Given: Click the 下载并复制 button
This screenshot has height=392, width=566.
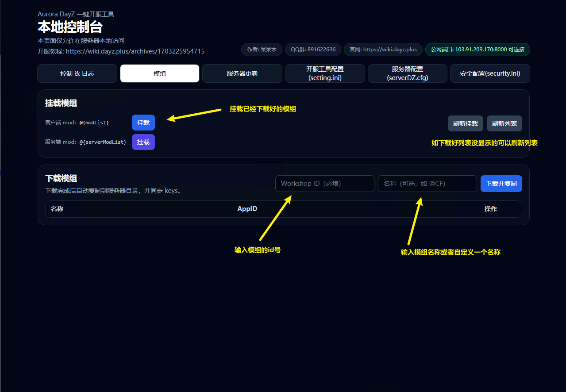Looking at the screenshot, I should tap(501, 184).
